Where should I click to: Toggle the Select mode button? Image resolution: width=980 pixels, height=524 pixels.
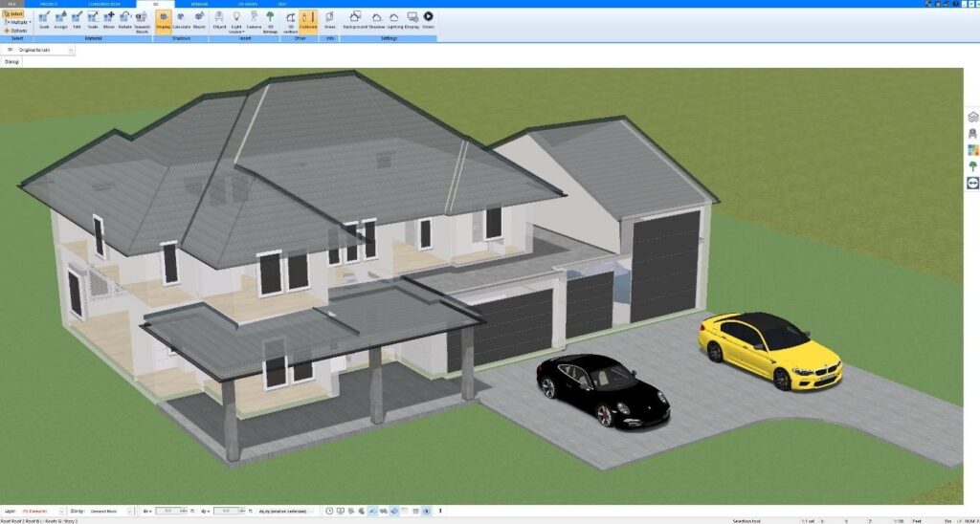(13, 14)
